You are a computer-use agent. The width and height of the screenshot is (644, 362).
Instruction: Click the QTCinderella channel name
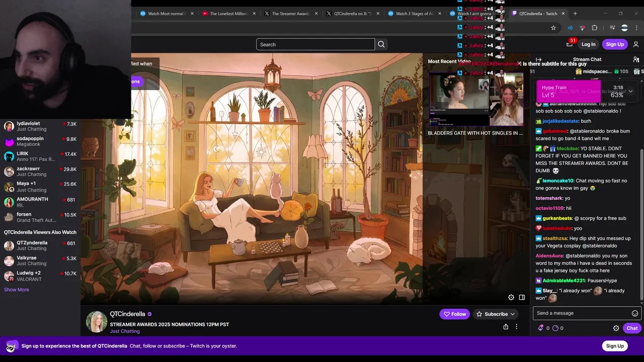pyautogui.click(x=127, y=314)
